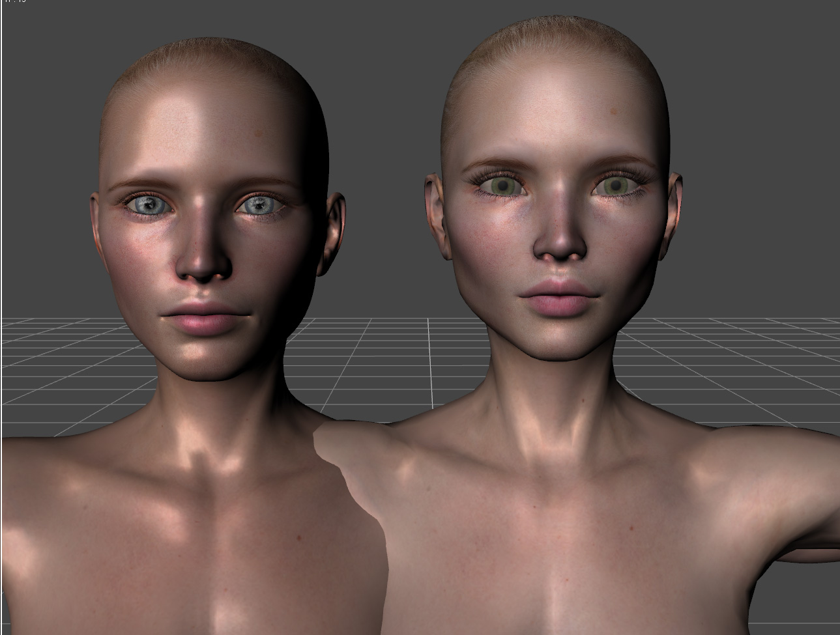
Task: Click the blue-eyed figure's nose
Action: click(204, 261)
